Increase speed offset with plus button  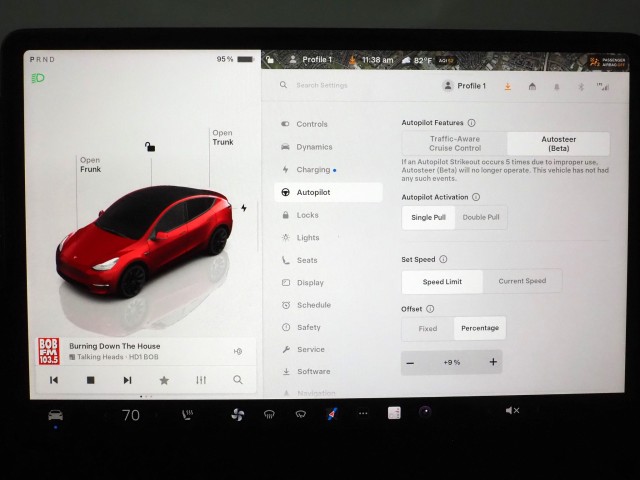click(x=493, y=362)
